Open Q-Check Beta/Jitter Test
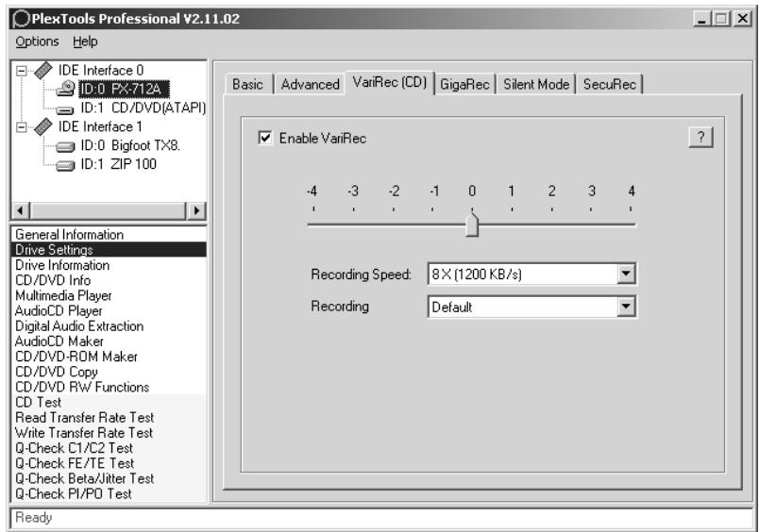Screen dimensions: 759x532 [x=109, y=478]
